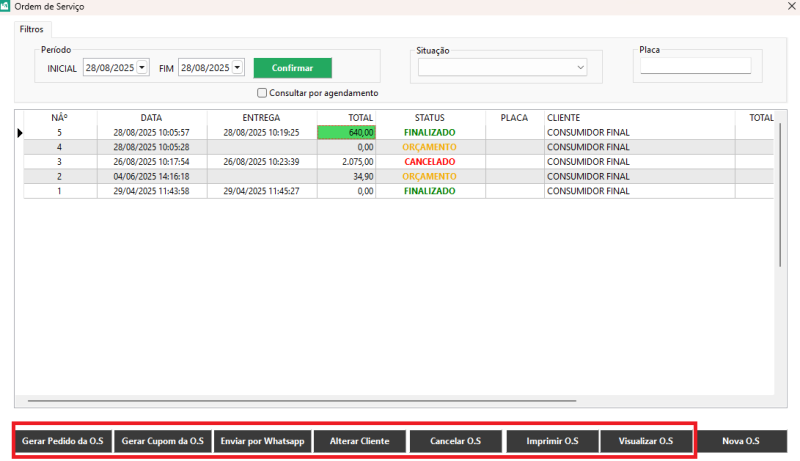800x461 pixels.
Task: Click entrega 29/04/2025 11:45:27 cell
Action: (261, 191)
